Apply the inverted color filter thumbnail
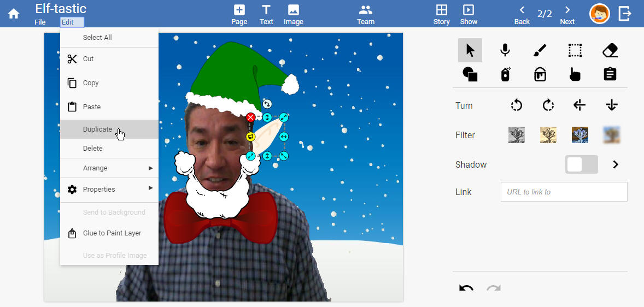This screenshot has width=644, height=307. coord(580,134)
